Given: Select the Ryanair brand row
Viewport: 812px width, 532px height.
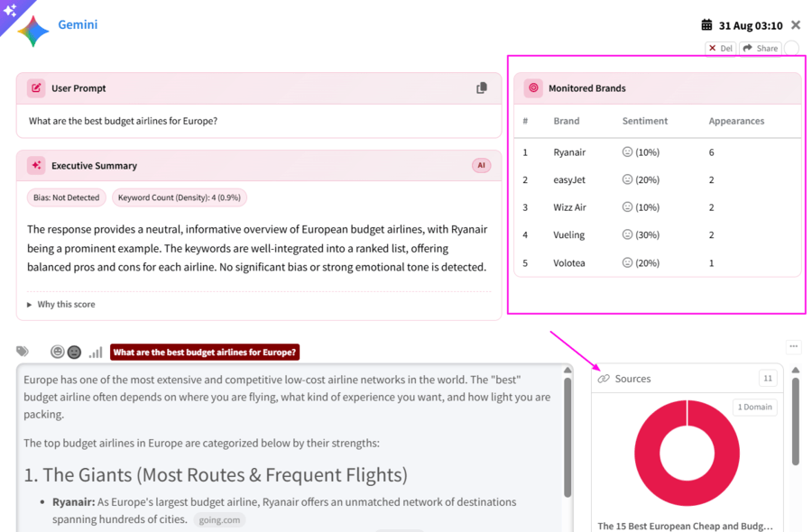Looking at the screenshot, I should 657,152.
